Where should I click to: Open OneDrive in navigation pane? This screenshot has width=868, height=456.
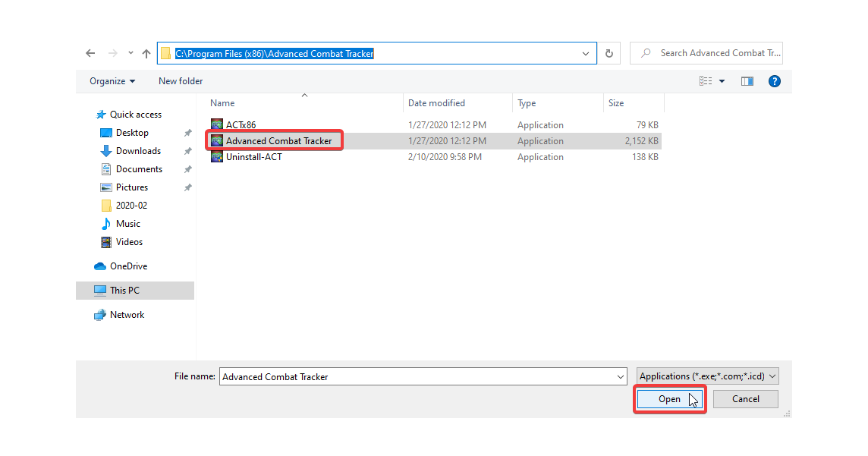[128, 266]
